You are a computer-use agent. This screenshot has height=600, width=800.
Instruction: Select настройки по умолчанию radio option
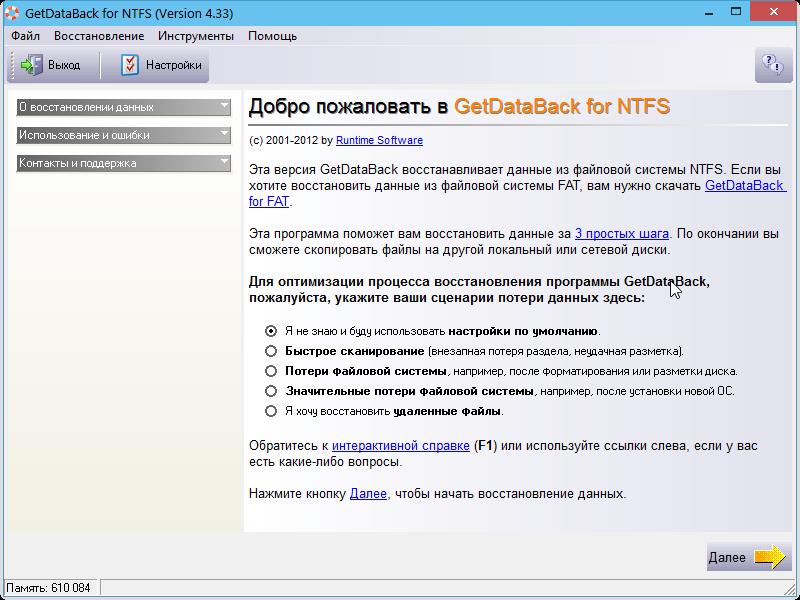pos(271,331)
